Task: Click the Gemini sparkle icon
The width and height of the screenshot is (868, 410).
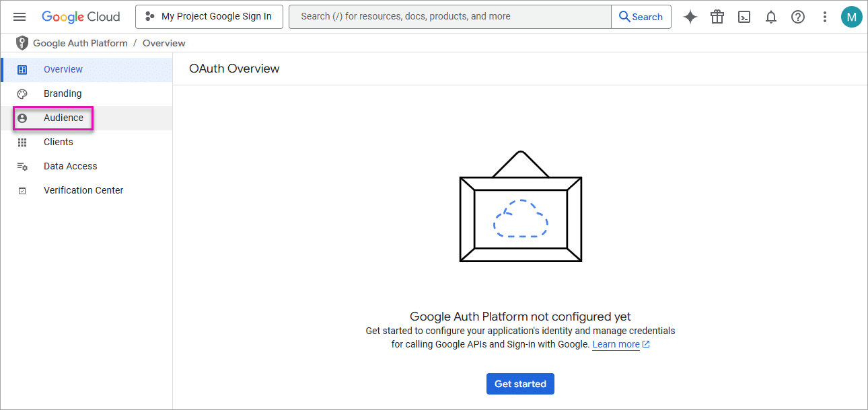Action: click(690, 17)
